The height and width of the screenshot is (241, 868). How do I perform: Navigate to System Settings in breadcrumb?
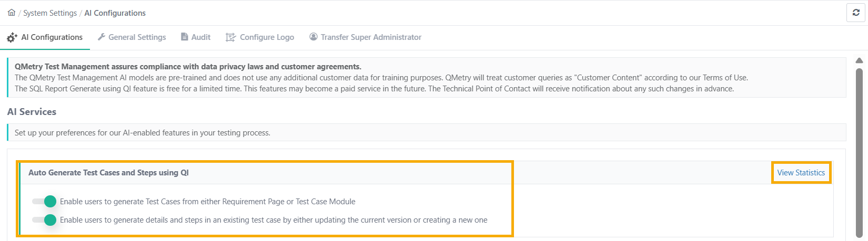(x=50, y=13)
